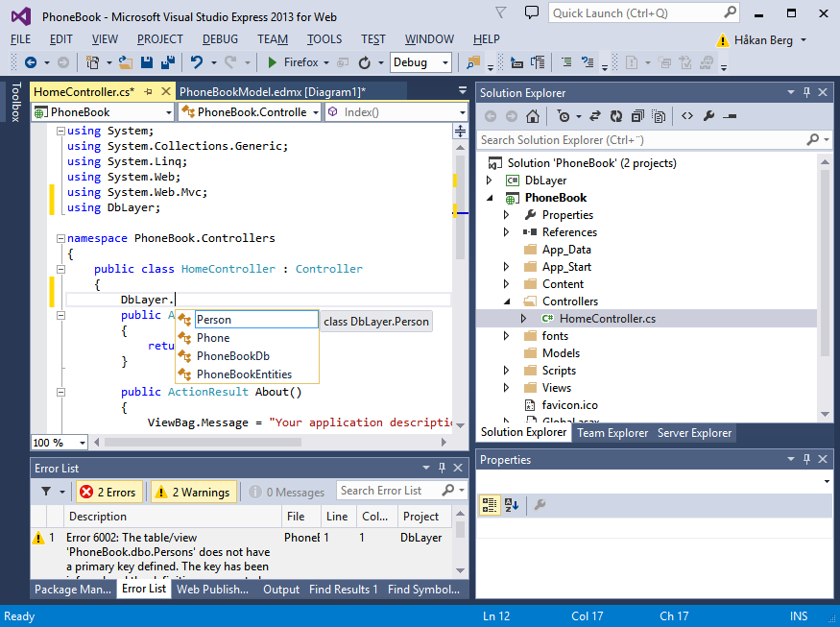Switch to PhoneBookModel.edmx [Diagram1] tab
Screen dimensions: 840x627
point(273,92)
